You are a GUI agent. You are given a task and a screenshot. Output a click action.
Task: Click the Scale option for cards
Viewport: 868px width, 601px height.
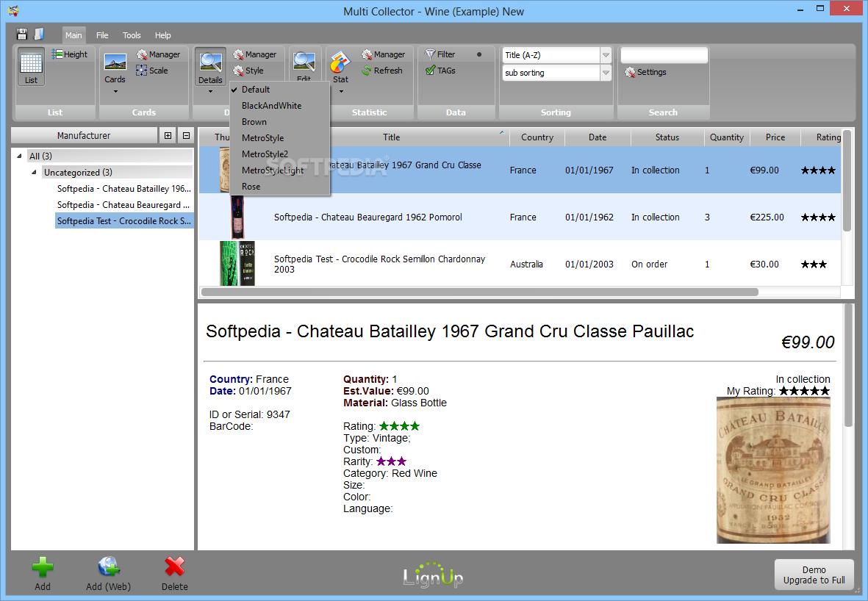click(151, 71)
